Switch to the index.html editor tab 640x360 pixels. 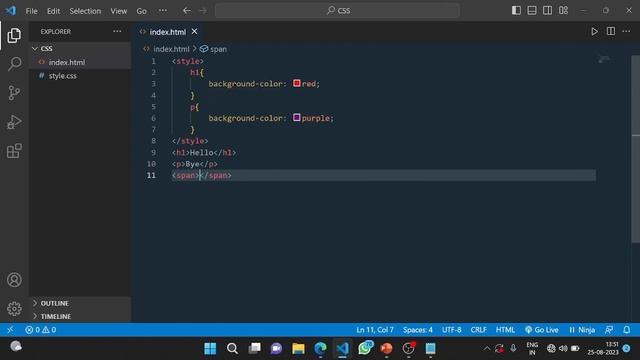point(167,32)
